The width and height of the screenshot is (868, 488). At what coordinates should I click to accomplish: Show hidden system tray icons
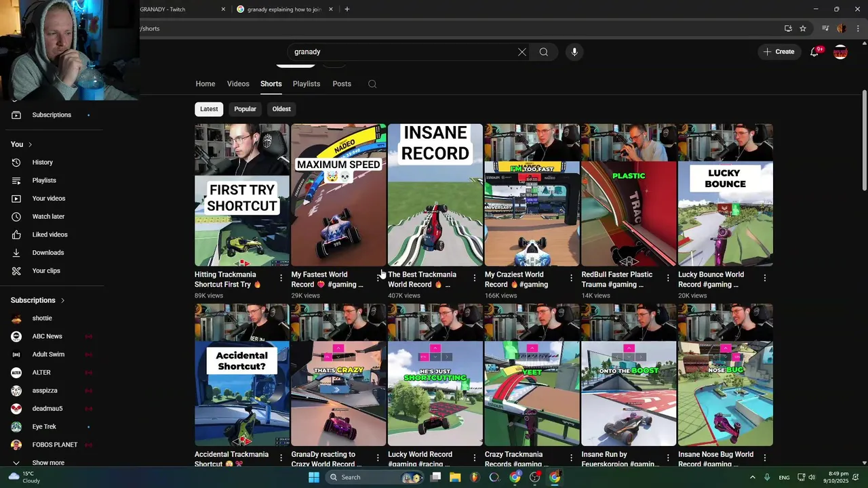(752, 477)
